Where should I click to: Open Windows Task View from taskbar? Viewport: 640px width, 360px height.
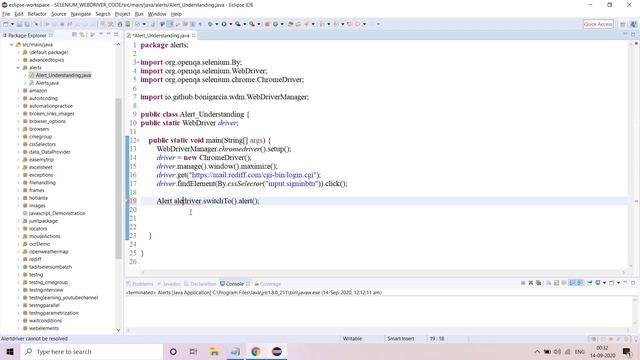[x=193, y=351]
